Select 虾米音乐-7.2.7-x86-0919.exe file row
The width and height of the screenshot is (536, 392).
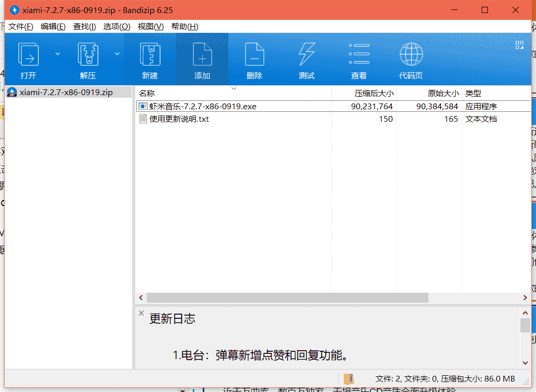tap(333, 107)
